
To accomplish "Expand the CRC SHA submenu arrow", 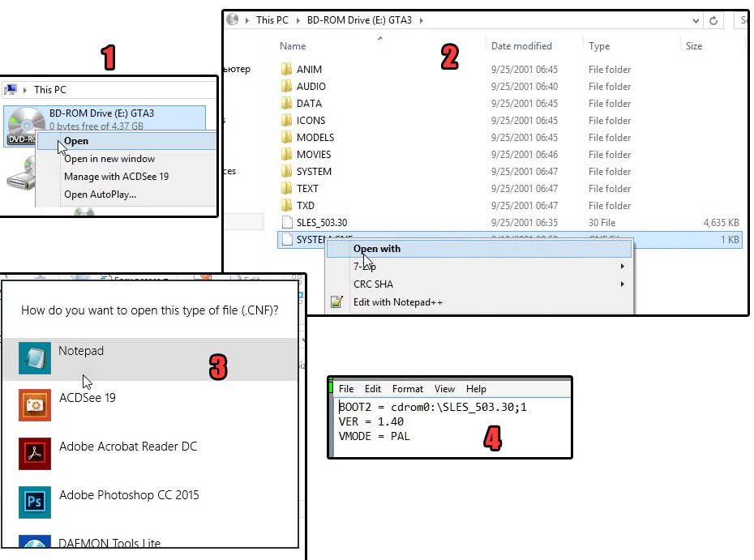I will [x=622, y=284].
